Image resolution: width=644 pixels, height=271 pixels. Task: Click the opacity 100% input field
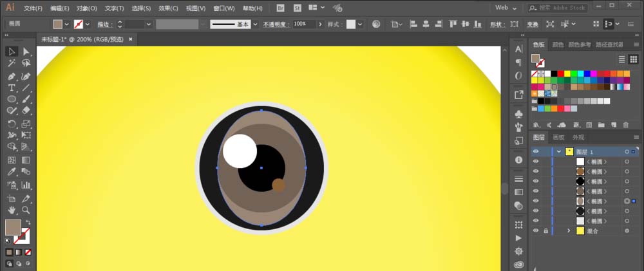pos(305,24)
